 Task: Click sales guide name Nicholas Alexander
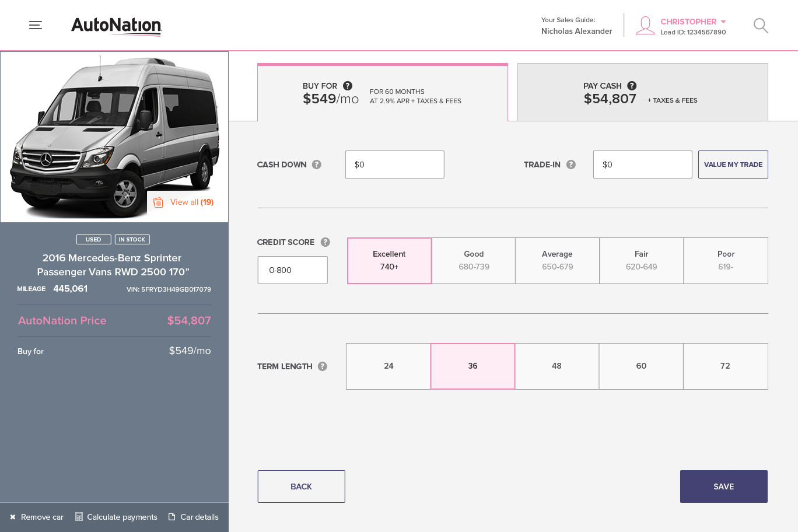click(x=576, y=32)
